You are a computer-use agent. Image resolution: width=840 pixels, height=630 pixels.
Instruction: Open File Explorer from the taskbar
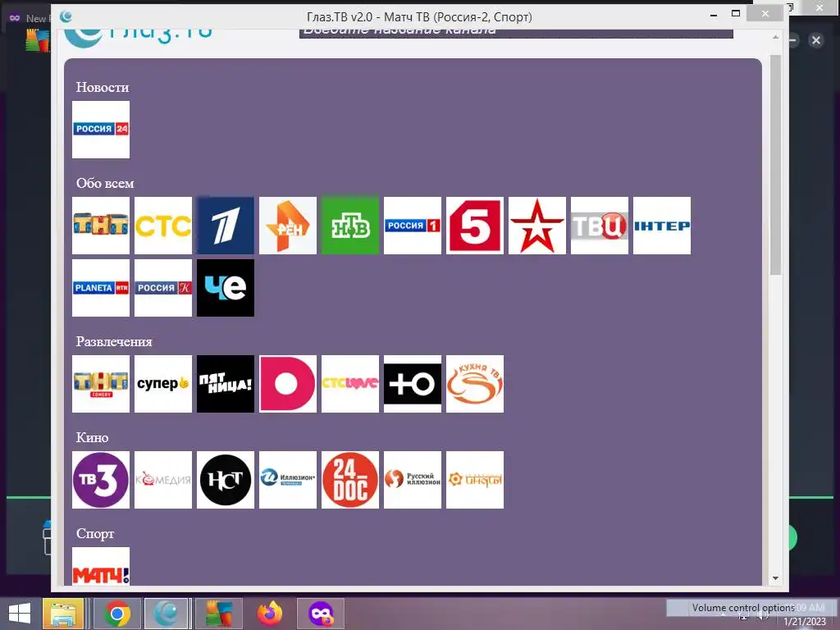pyautogui.click(x=63, y=614)
